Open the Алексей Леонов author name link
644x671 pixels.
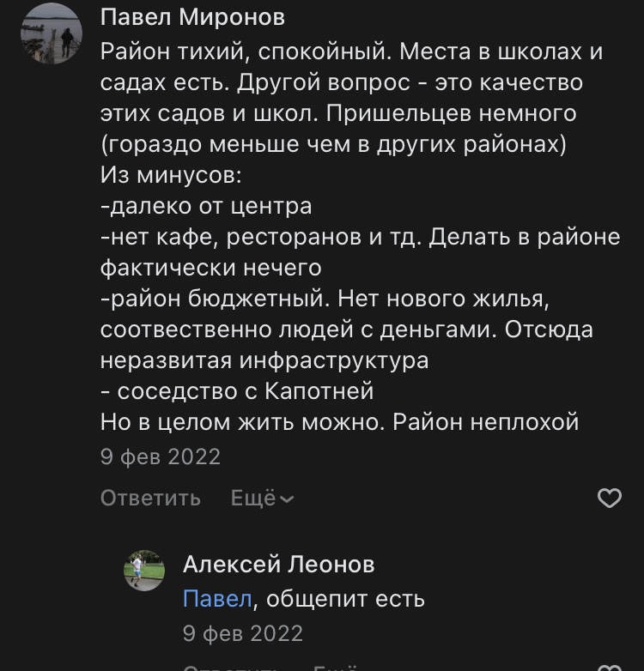click(x=278, y=564)
